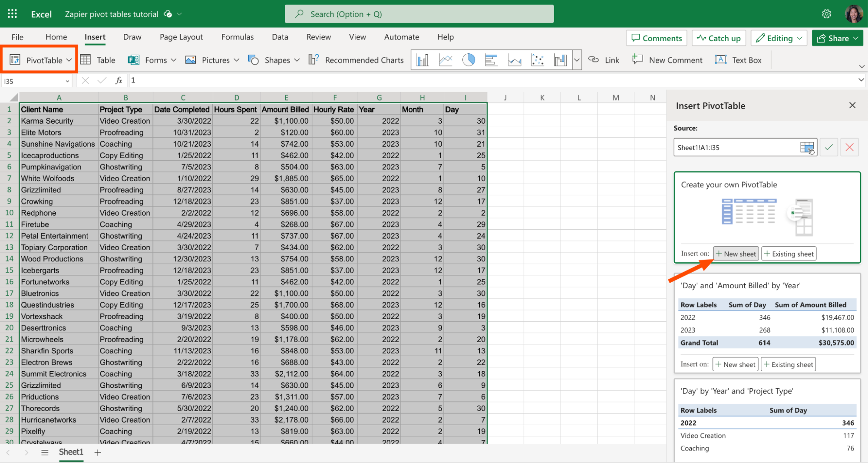Open the app launcher waffle icon
This screenshot has height=465, width=868.
point(12,13)
